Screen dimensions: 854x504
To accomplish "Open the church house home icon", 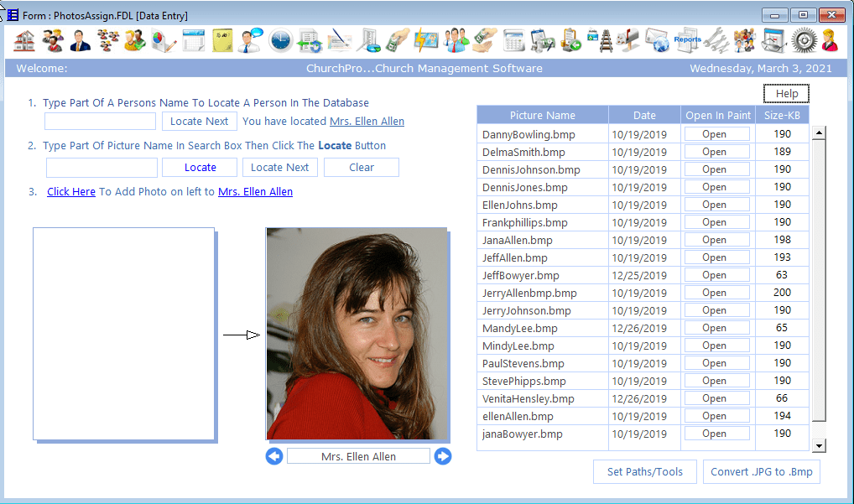I will [24, 41].
